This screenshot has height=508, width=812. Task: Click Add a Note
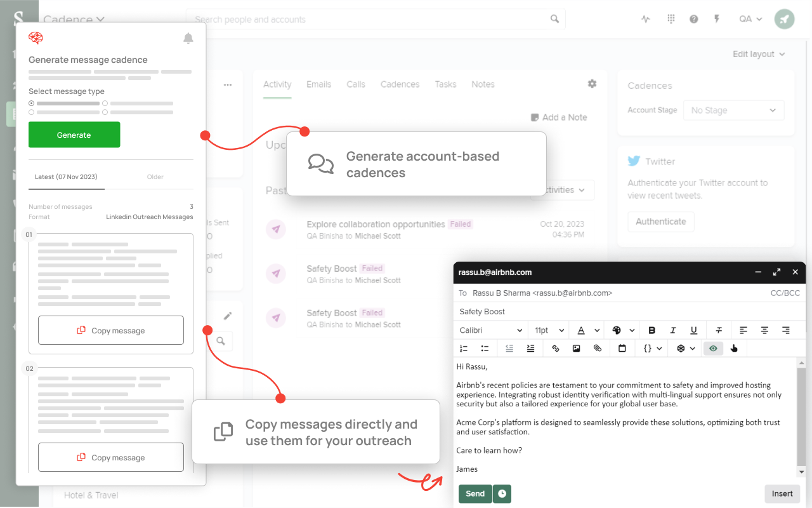coord(559,117)
